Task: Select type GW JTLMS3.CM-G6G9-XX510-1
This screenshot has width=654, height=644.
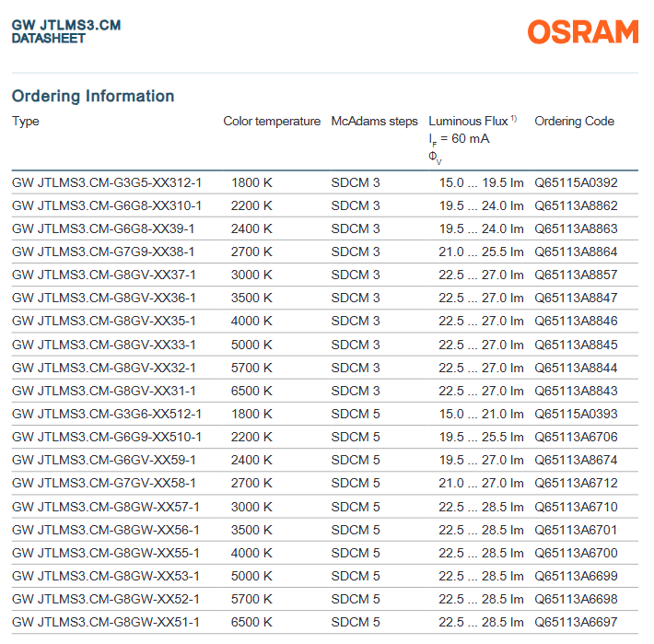Action: click(107, 437)
